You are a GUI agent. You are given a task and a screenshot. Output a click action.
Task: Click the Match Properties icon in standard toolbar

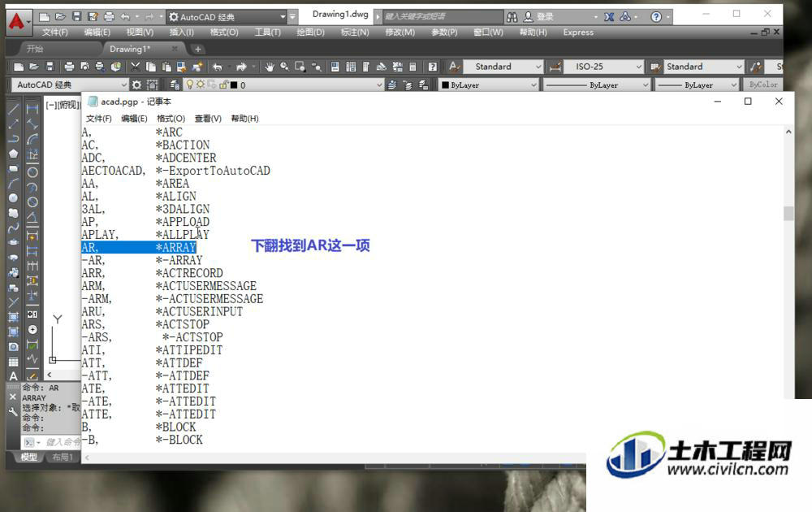pos(197,67)
